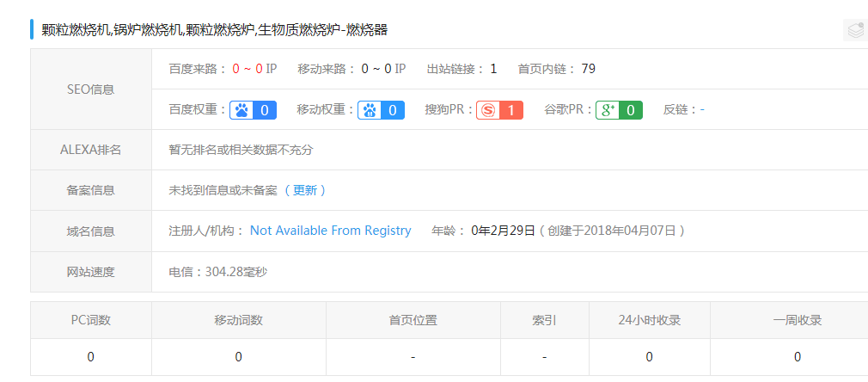Viewport: 868px width, 382px height.
Task: Click the 更新 link in 备案信息 row
Action: [305, 190]
